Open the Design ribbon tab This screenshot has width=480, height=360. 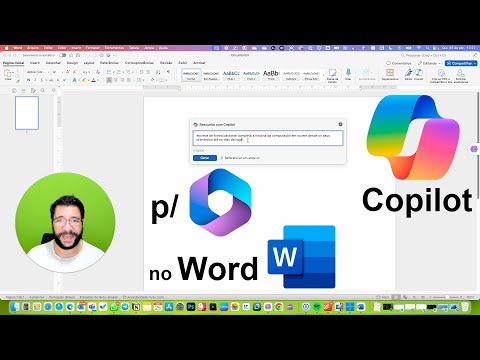coord(72,63)
